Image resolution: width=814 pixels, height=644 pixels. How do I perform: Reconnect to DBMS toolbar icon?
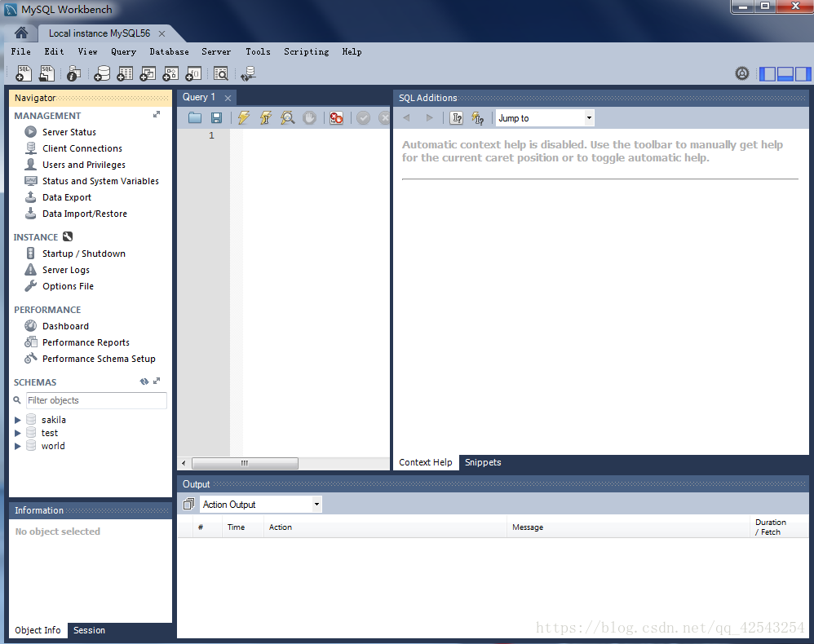[x=248, y=73]
